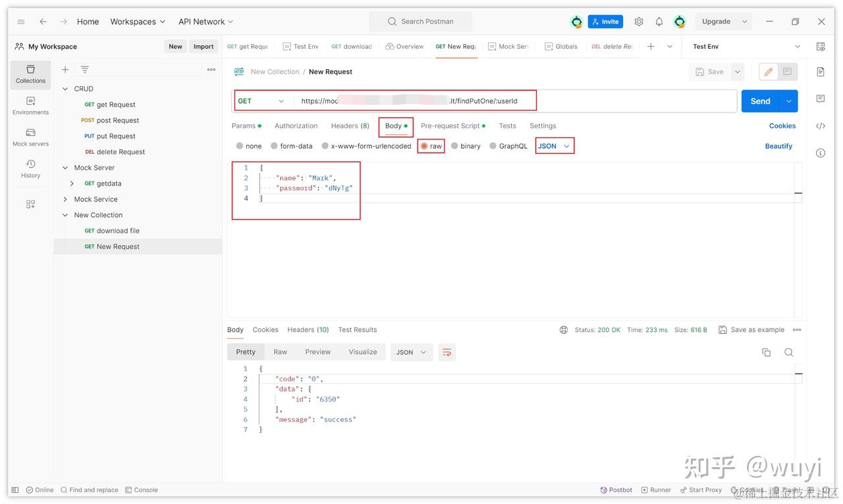Copy the response body with copy icon
The height and width of the screenshot is (504, 843).
point(766,352)
